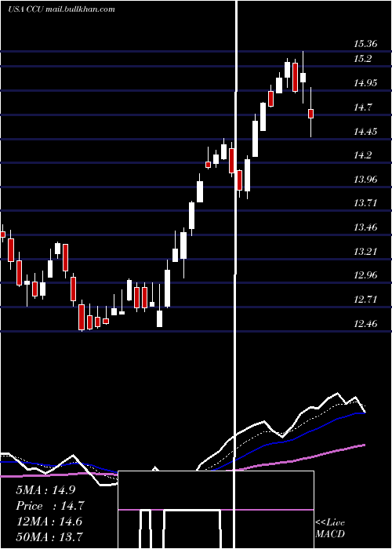Viewport: 392px width, 549px height.
Task: Click the last red candlestick near 14.7
Action: coord(310,114)
